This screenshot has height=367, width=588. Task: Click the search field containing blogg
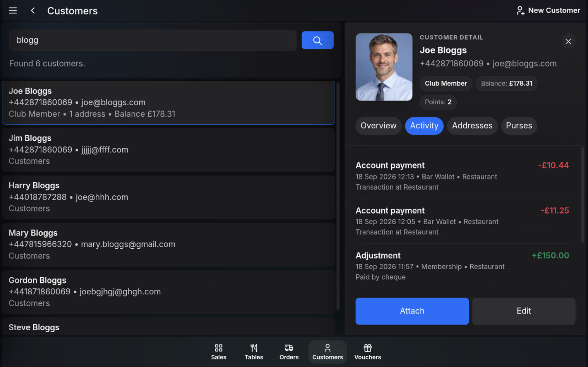pyautogui.click(x=153, y=40)
